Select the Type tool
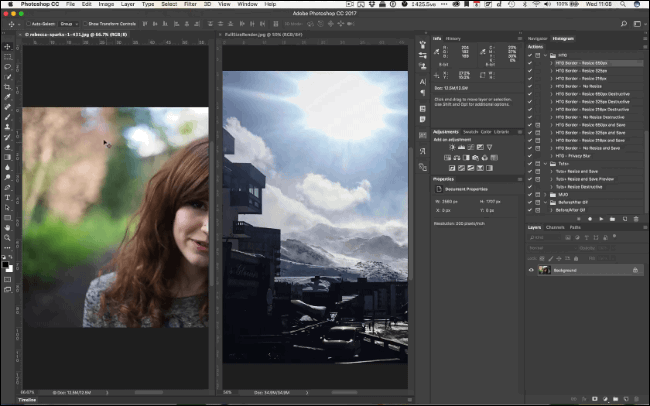 pos(7,197)
